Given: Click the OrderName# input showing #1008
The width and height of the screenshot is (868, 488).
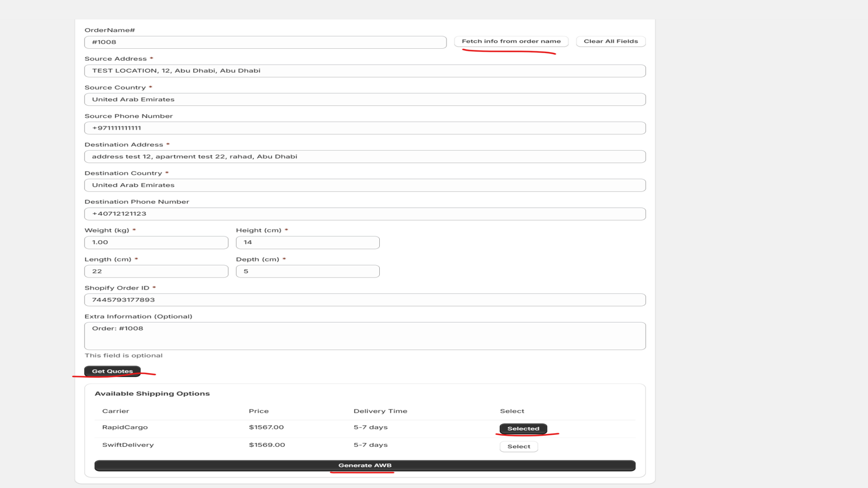Looking at the screenshot, I should click(265, 42).
